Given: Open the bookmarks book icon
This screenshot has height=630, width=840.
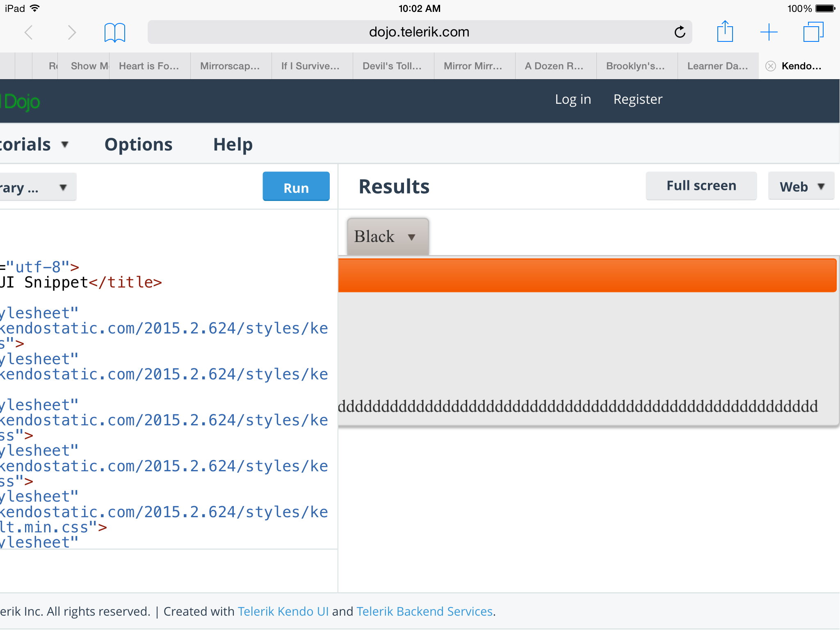Looking at the screenshot, I should tap(114, 32).
